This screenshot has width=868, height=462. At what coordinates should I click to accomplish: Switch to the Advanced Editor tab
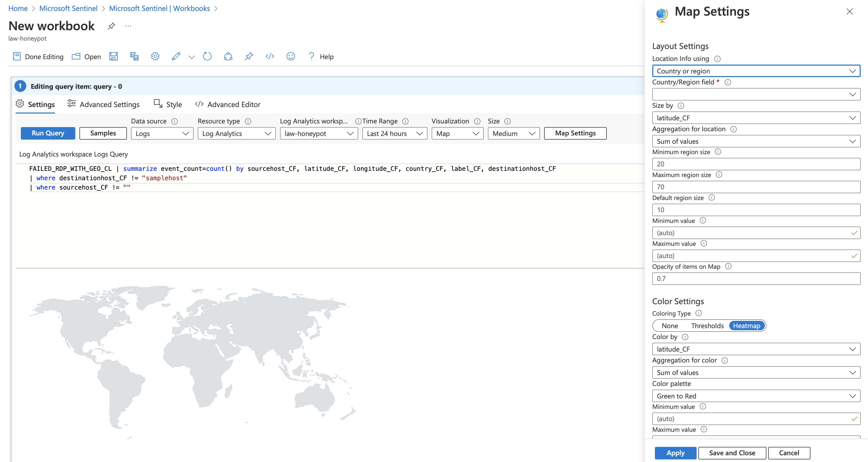pyautogui.click(x=228, y=104)
